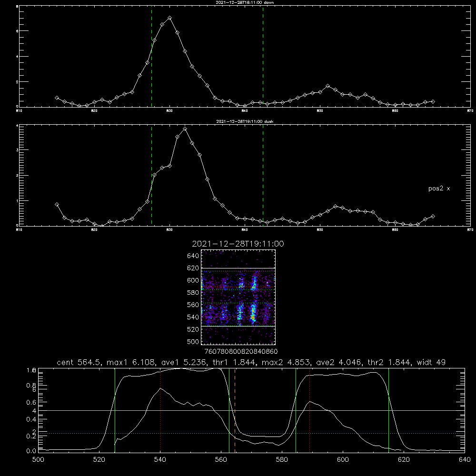Click the red dotted line near 589 in bottom plot
The image size is (476, 476).
click(x=310, y=410)
